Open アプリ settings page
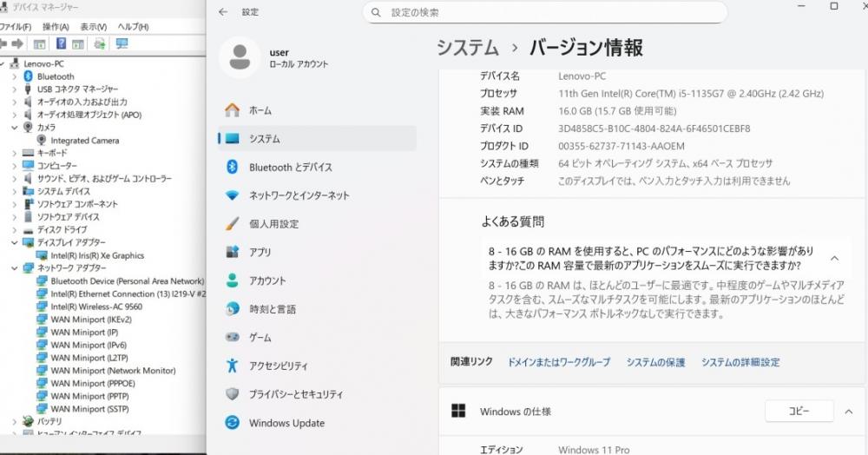Image resolution: width=868 pixels, height=455 pixels. click(x=317, y=252)
